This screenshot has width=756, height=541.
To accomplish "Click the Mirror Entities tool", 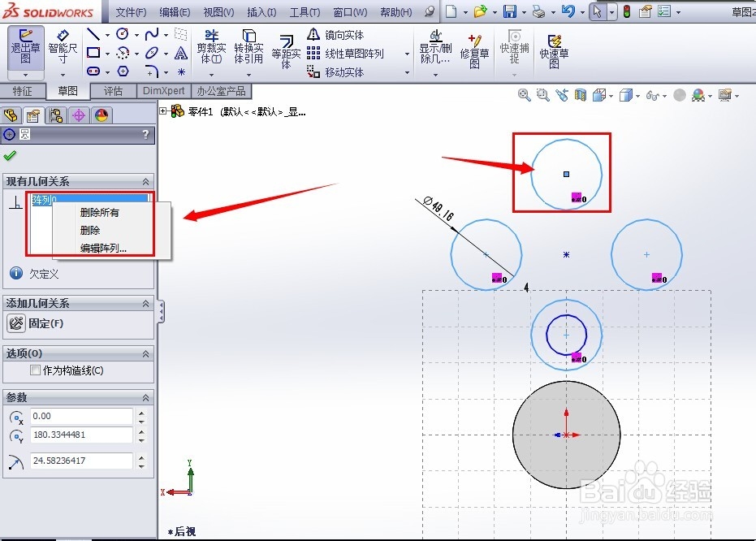I will 341,34.
